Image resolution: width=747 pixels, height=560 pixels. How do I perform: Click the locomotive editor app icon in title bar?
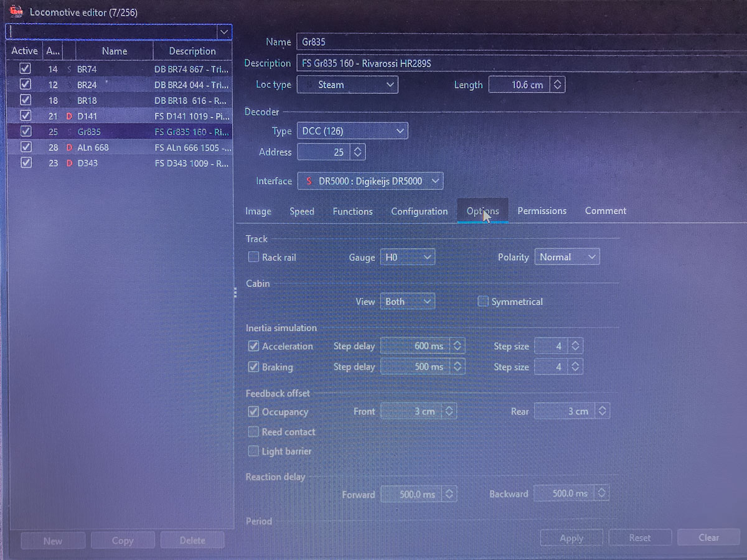click(16, 11)
